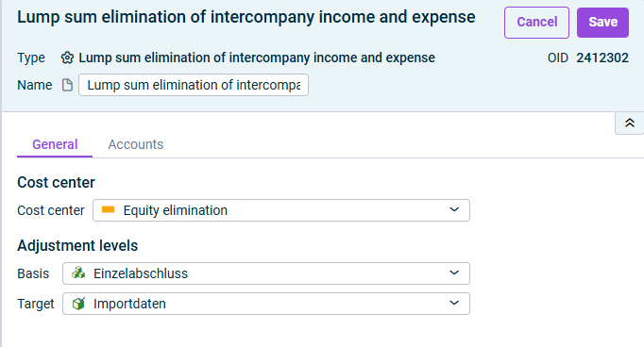Click the Importdaten box icon
644x347 pixels.
[x=78, y=304]
